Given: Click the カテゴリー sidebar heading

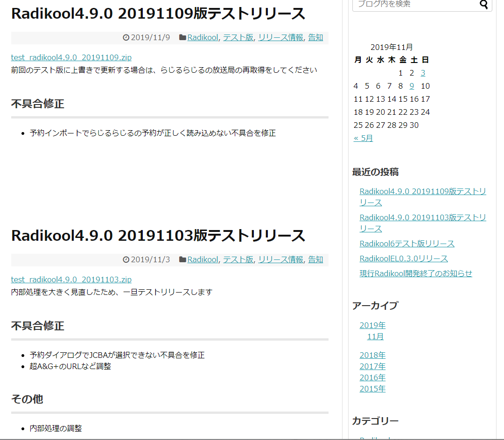Looking at the screenshot, I should (375, 421).
